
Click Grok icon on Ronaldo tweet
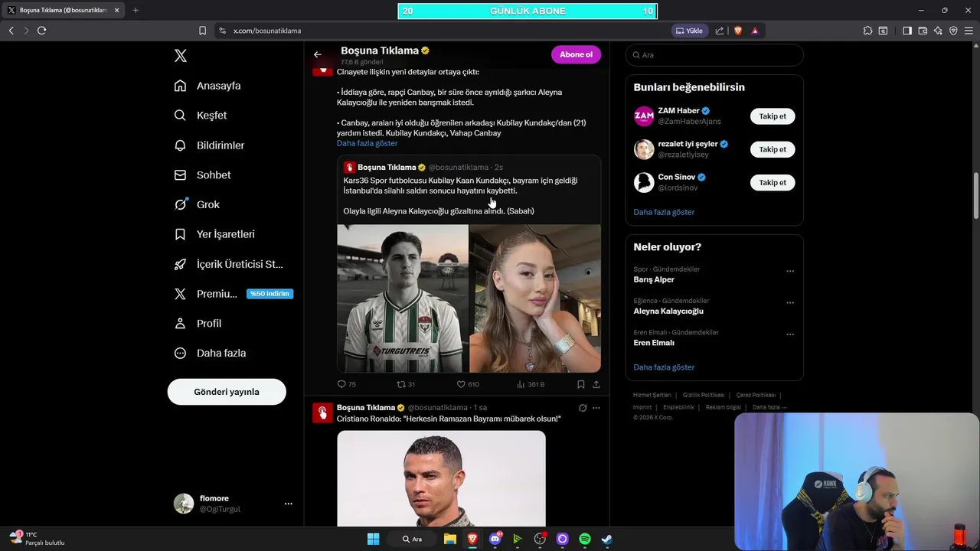[583, 408]
